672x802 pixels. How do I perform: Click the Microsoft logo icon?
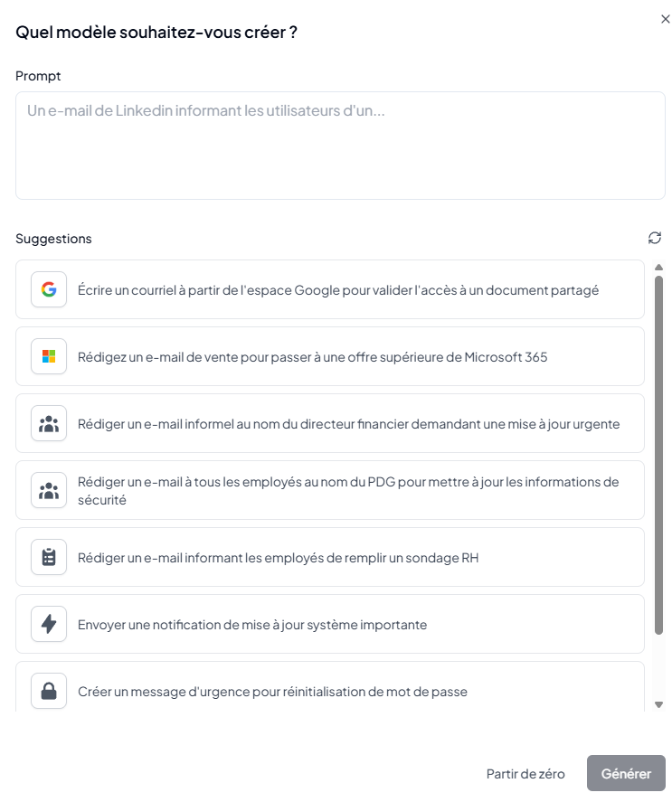tap(49, 356)
